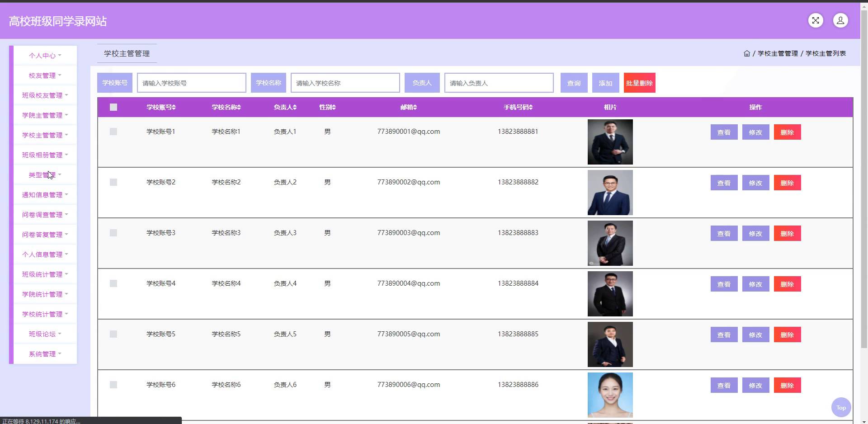The width and height of the screenshot is (868, 424).
Task: Check the row checkbox for 学校账号6
Action: click(x=113, y=385)
